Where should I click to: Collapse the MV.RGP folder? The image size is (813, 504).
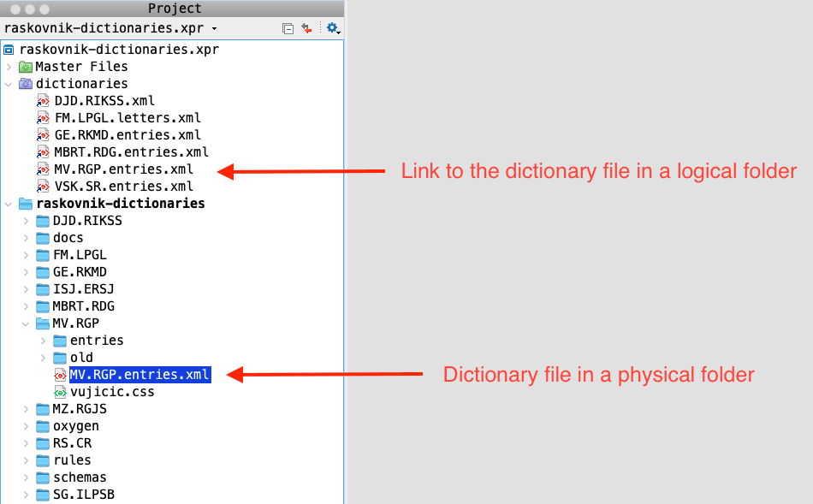point(27,323)
